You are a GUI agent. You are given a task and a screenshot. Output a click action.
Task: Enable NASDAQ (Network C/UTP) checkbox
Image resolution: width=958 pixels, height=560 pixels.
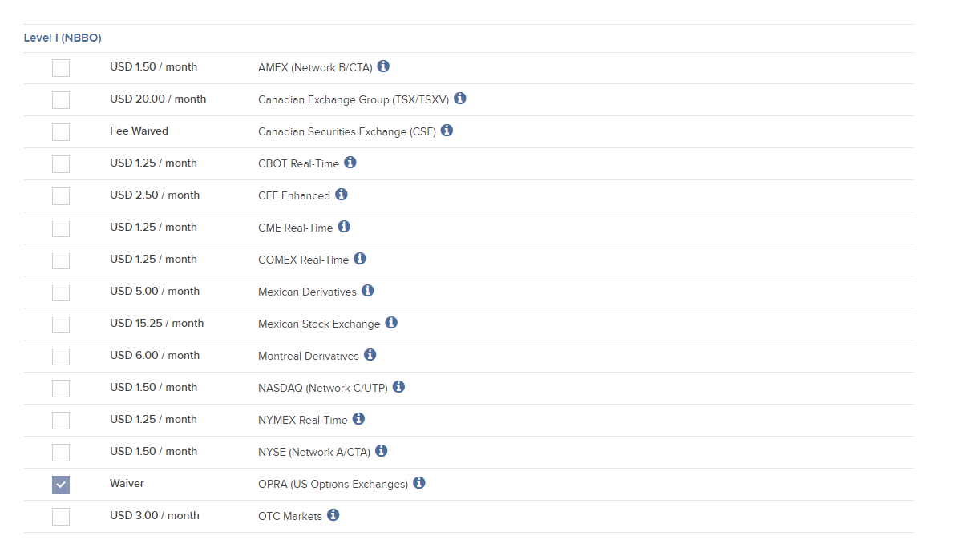60,389
